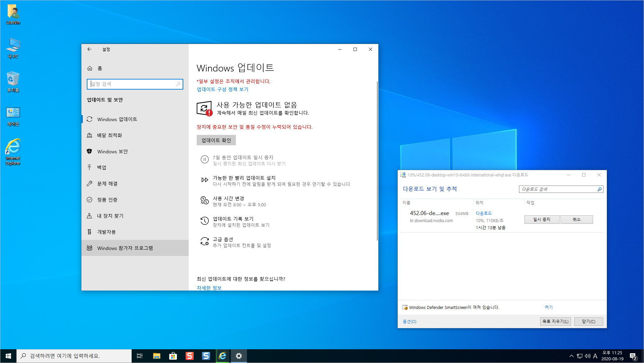Select Windows 업데이트 in the sidebar
644x363 pixels.
[x=135, y=119]
